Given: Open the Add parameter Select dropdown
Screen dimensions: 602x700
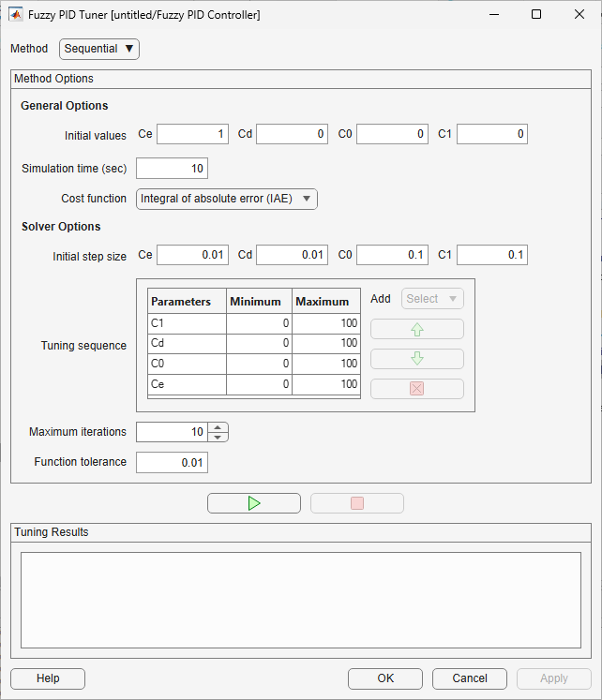Looking at the screenshot, I should click(432, 298).
